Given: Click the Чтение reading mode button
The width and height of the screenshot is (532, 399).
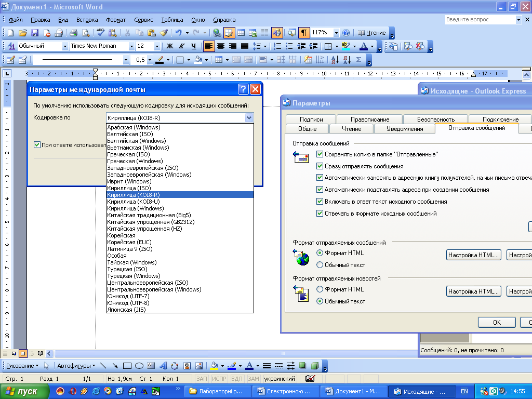Looking at the screenshot, I should 372,33.
